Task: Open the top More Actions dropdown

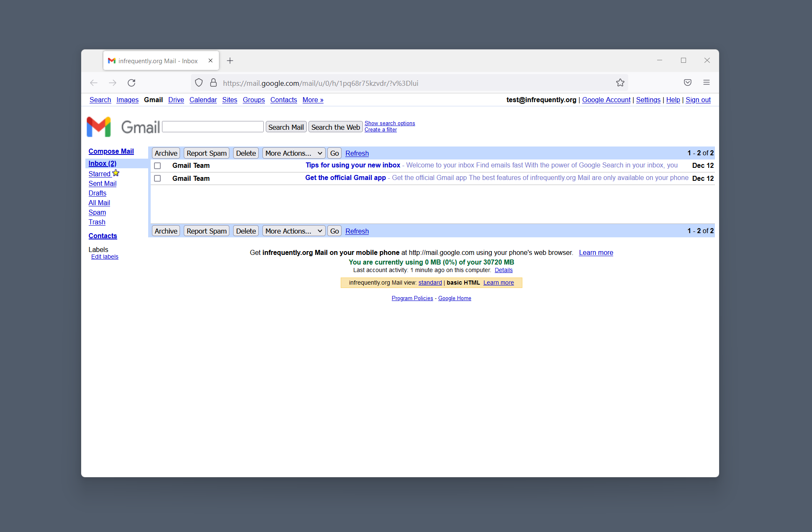Action: (294, 153)
